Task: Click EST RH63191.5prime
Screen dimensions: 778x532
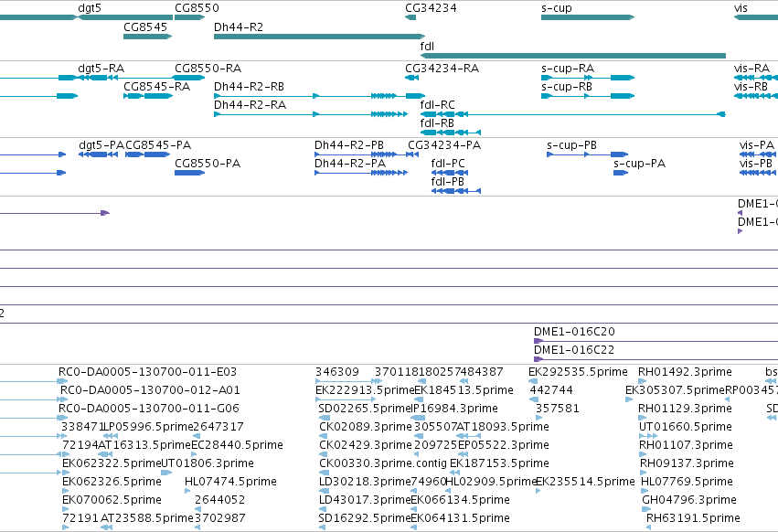Action: pos(693,518)
